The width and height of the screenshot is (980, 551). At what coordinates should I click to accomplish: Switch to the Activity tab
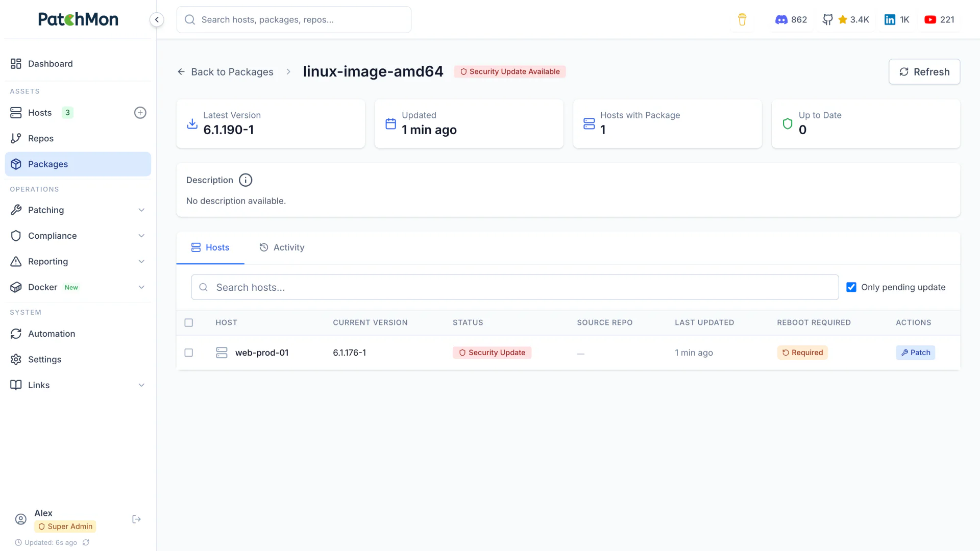[x=282, y=247]
